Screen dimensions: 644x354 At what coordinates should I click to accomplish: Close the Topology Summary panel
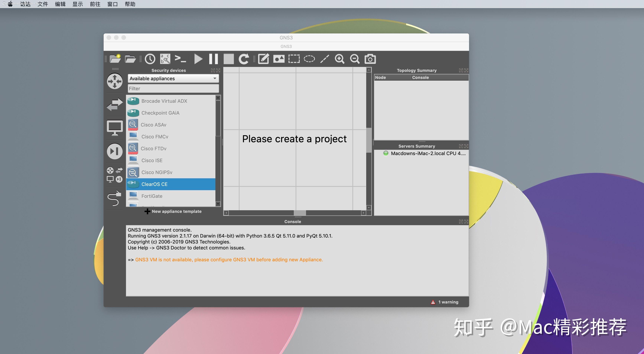pos(466,71)
